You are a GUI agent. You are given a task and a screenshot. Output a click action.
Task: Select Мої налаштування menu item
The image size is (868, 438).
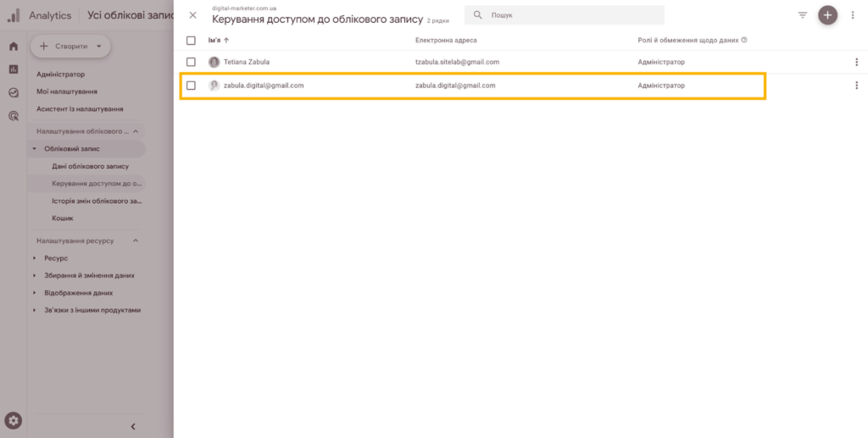(x=67, y=91)
